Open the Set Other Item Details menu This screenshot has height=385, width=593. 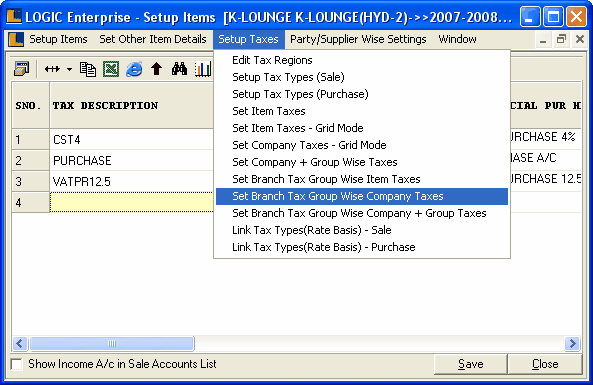click(x=153, y=39)
